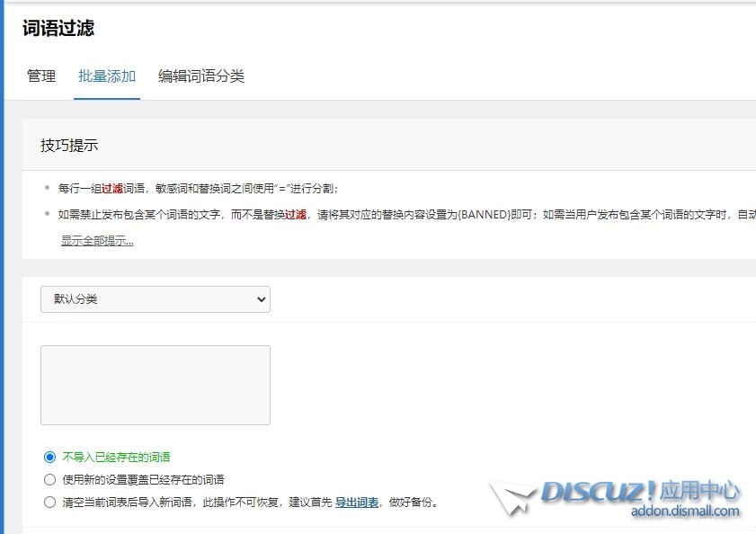
Task: Select the 清空当前词表后导入新词语 radio option
Action: [50, 502]
